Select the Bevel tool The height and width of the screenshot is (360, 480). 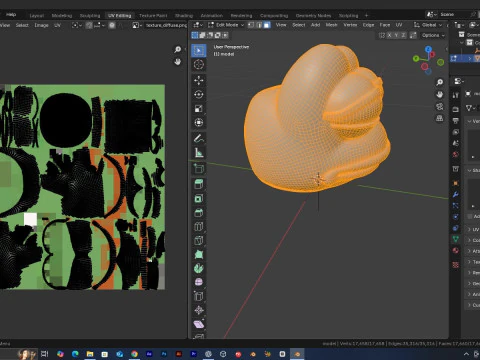[199, 212]
